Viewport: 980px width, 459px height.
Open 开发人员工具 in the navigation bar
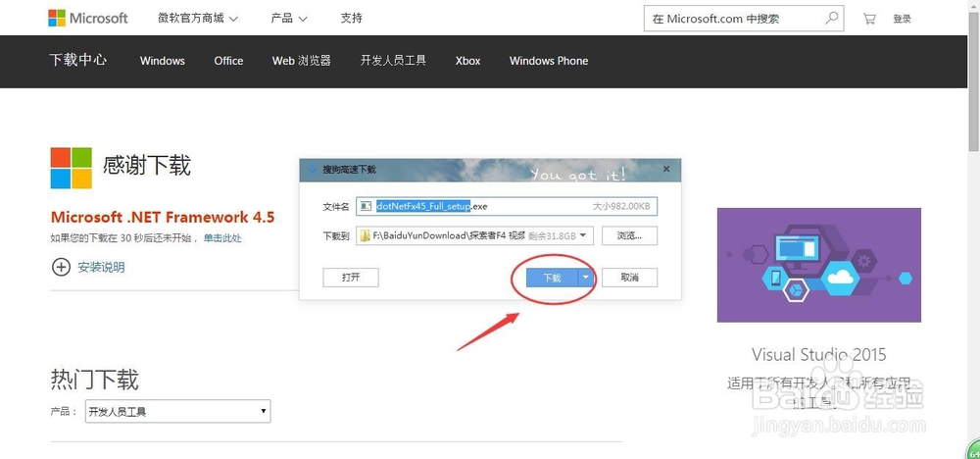[x=393, y=61]
